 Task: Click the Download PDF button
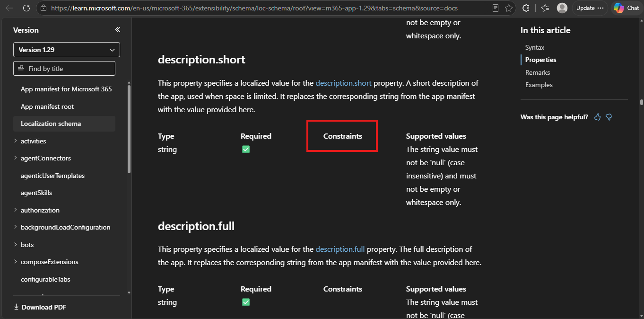[x=40, y=307]
